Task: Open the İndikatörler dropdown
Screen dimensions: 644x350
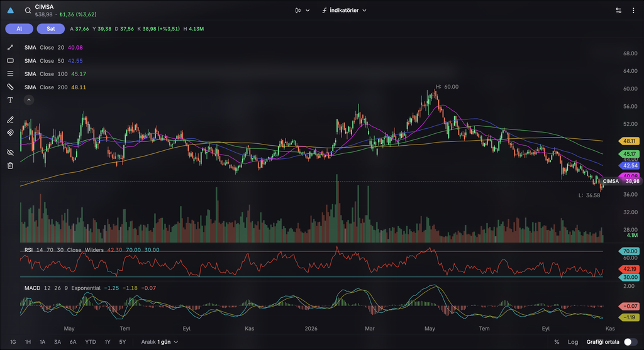Action: (344, 10)
